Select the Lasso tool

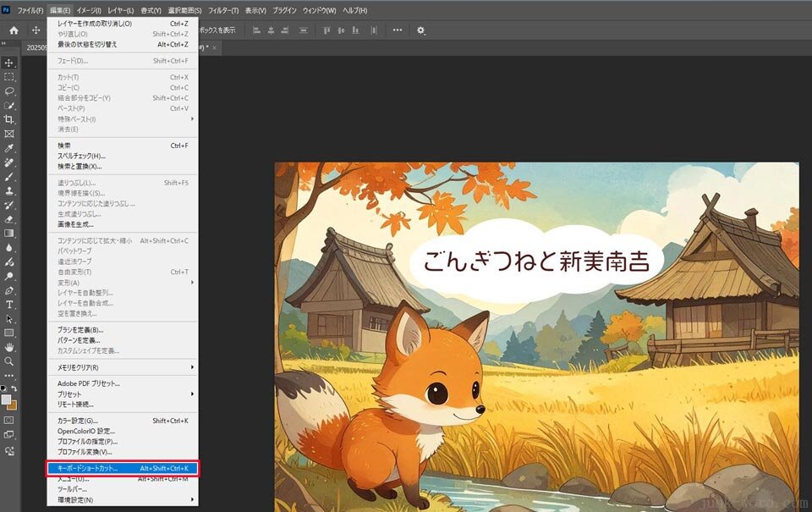tap(9, 91)
